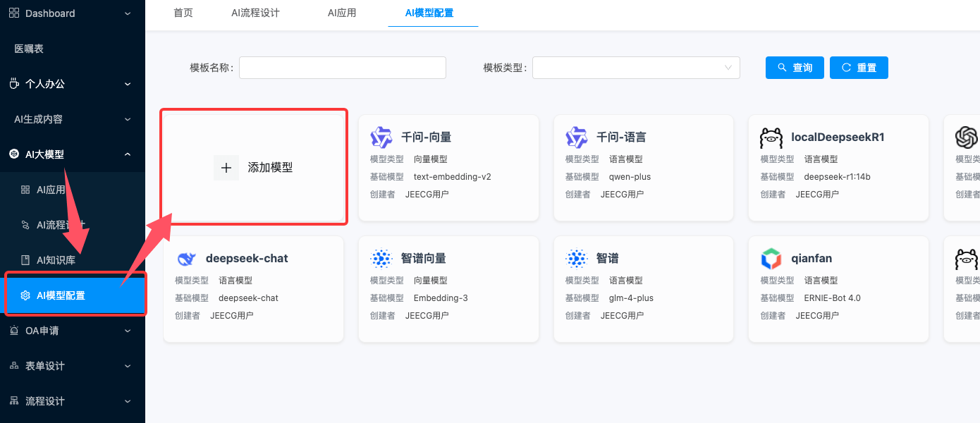Collapse the AI大模型 menu chevron
The width and height of the screenshot is (980, 423).
point(128,154)
